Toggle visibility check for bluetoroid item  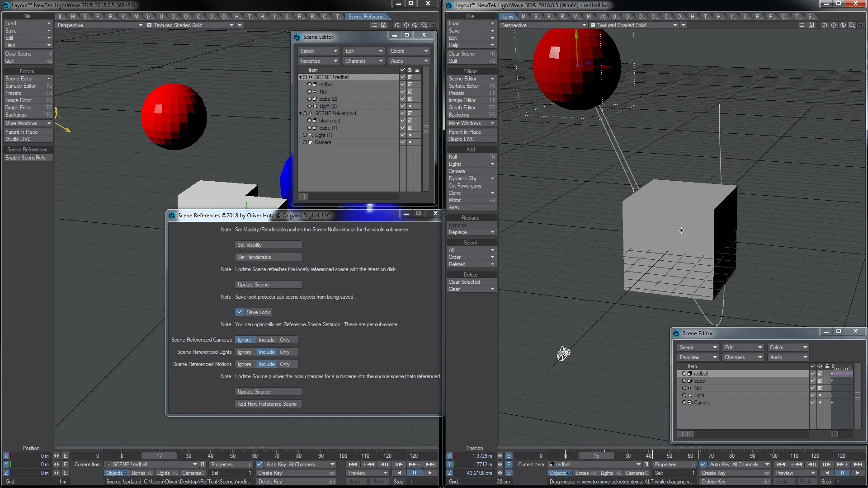point(402,121)
